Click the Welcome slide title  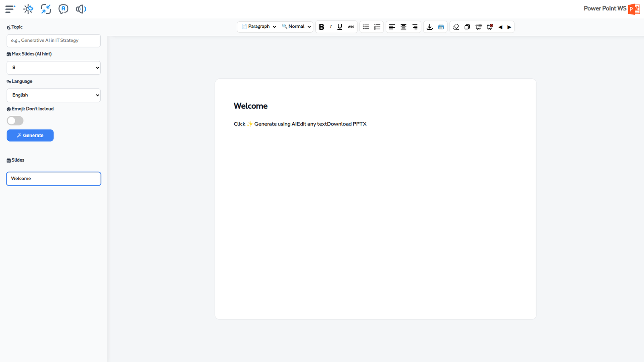tap(251, 106)
